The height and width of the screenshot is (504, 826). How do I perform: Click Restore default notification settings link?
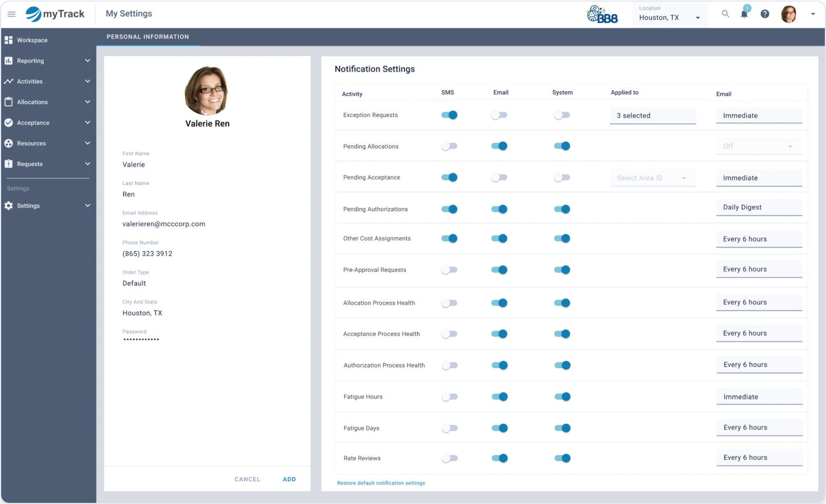click(381, 483)
